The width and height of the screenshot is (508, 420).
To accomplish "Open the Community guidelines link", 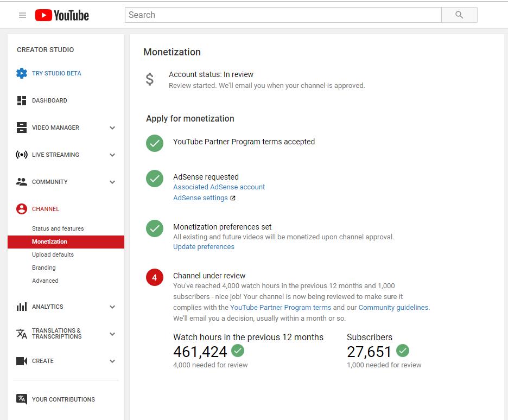I will click(x=393, y=307).
